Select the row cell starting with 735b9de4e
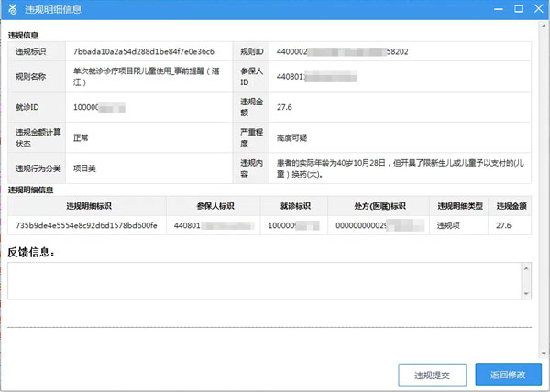550x392 pixels. tap(87, 225)
